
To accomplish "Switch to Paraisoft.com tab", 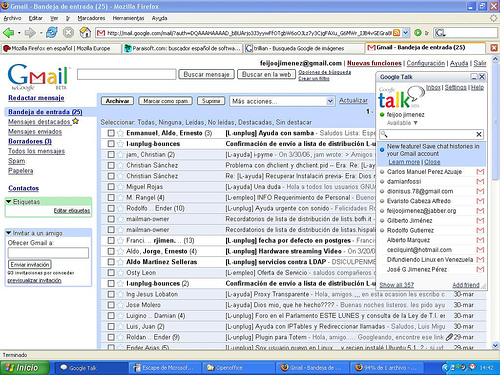I will (x=182, y=48).
